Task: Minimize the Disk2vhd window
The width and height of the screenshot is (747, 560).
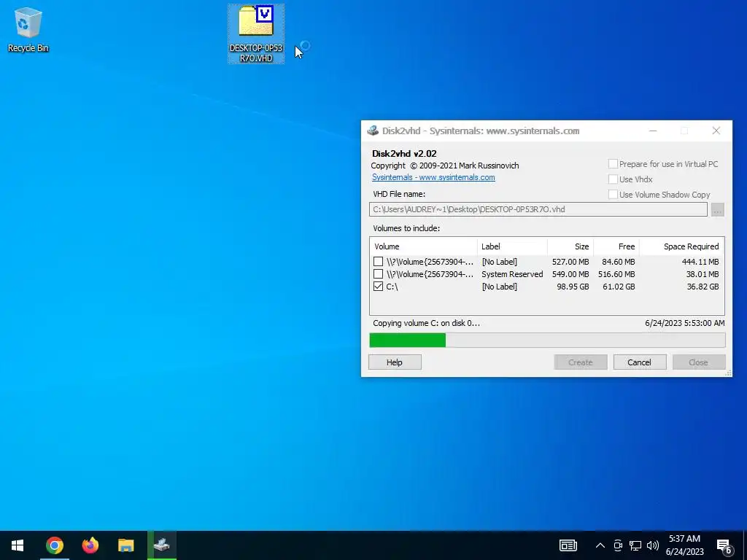Action: coord(653,131)
